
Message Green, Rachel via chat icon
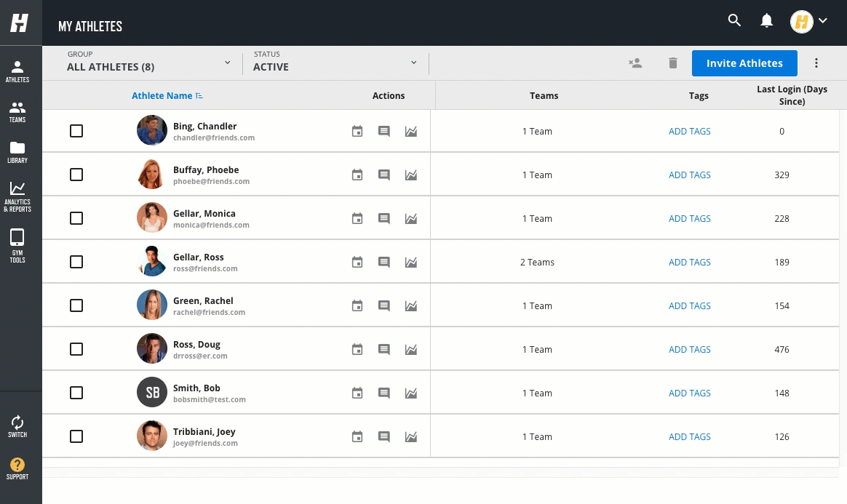[x=384, y=306]
